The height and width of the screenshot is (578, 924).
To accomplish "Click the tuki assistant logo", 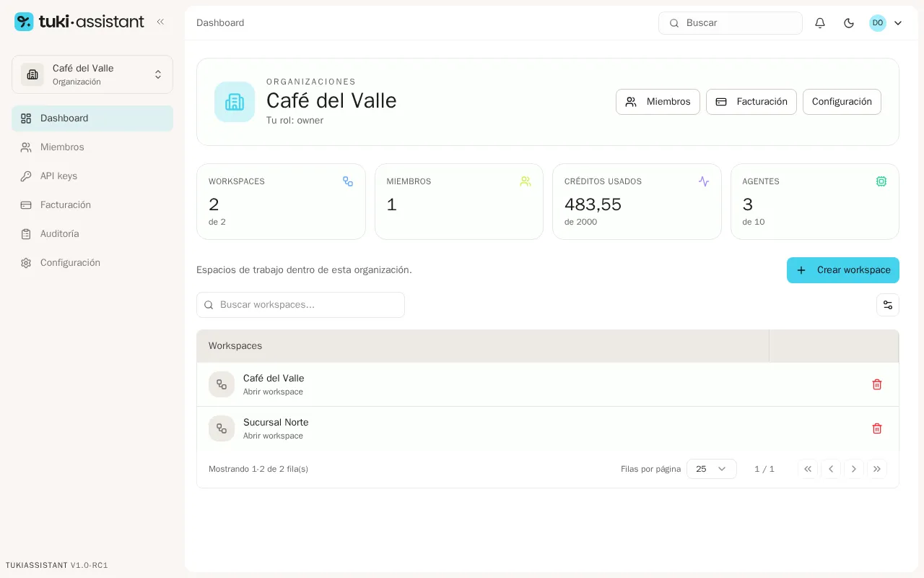I will click(79, 22).
